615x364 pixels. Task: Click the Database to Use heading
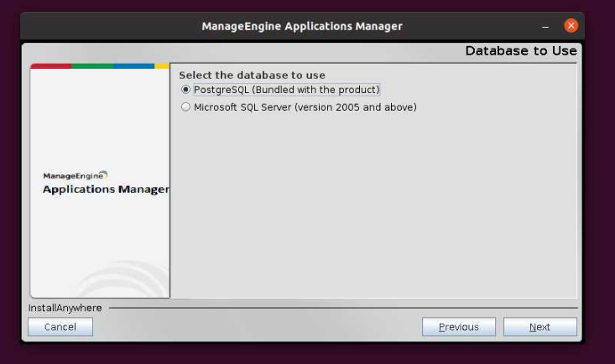coord(520,51)
